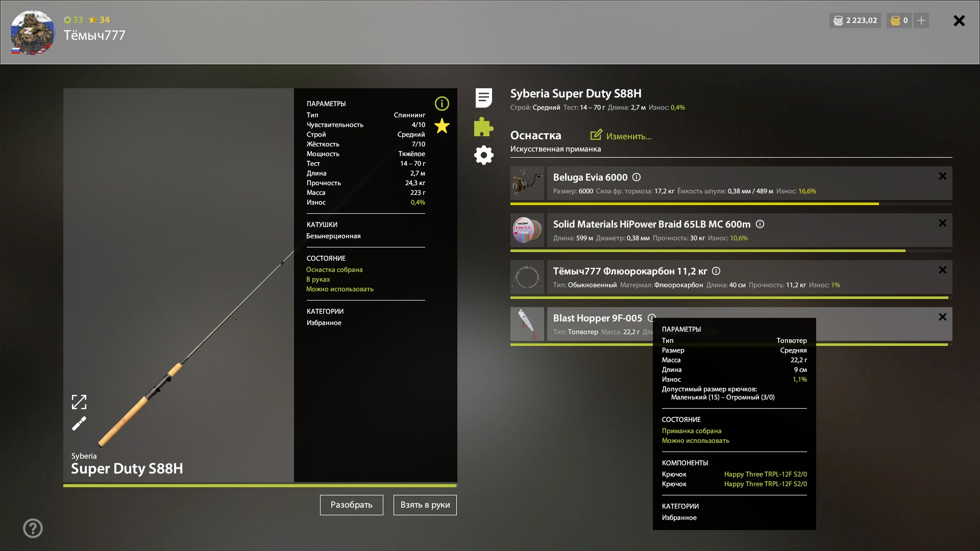
Task: Select the Solid Materials HiPower Braid 65LB name
Action: (x=652, y=224)
